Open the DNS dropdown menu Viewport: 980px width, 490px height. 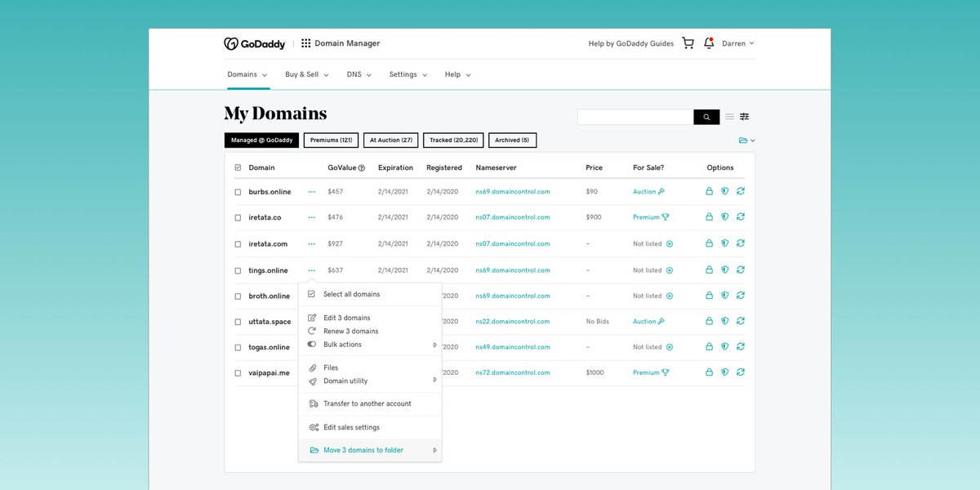point(359,74)
